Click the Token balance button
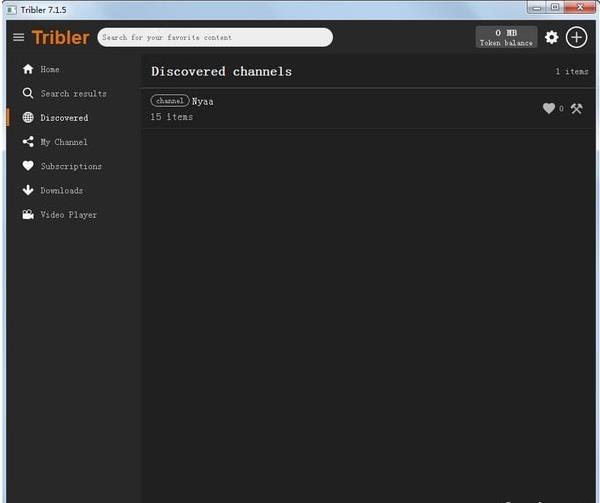600x503 pixels. click(x=506, y=37)
